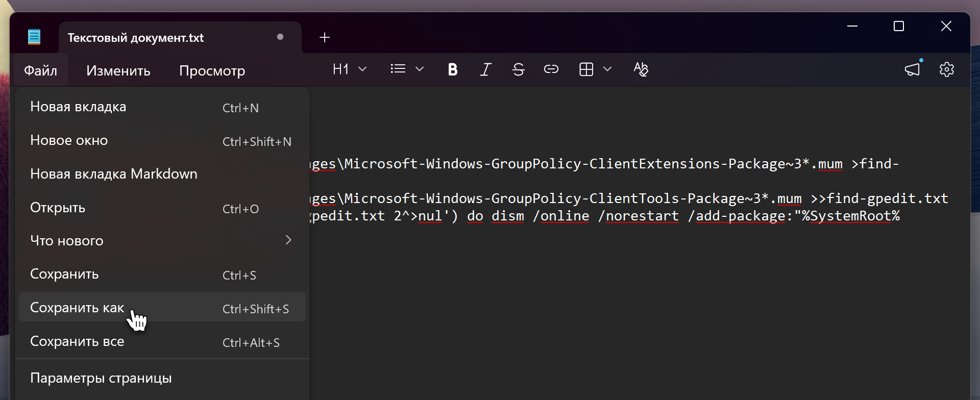Insert a link using the link icon
This screenshot has width=980, height=400.
pos(551,69)
